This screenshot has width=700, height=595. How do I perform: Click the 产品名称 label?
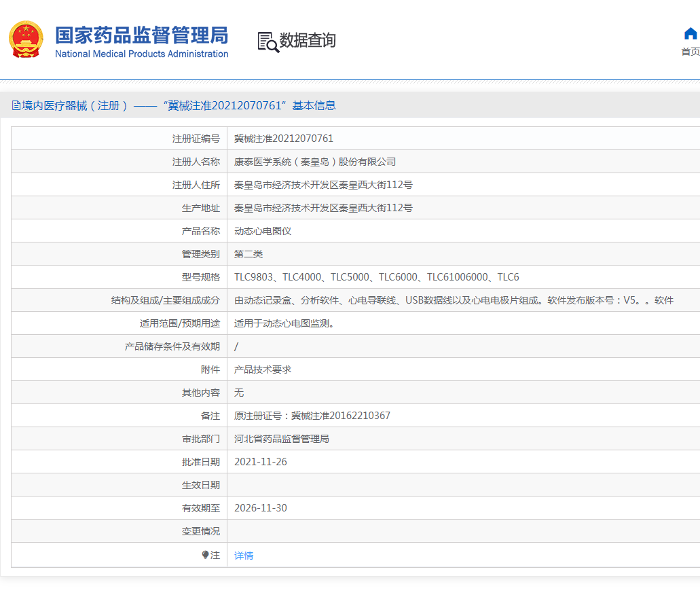201,231
